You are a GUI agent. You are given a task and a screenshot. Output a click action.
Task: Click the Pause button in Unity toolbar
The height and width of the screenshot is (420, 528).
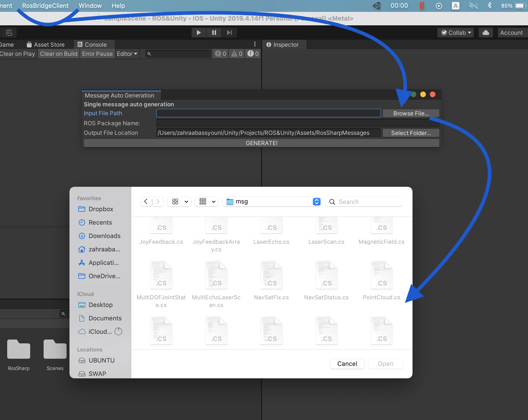coord(214,32)
